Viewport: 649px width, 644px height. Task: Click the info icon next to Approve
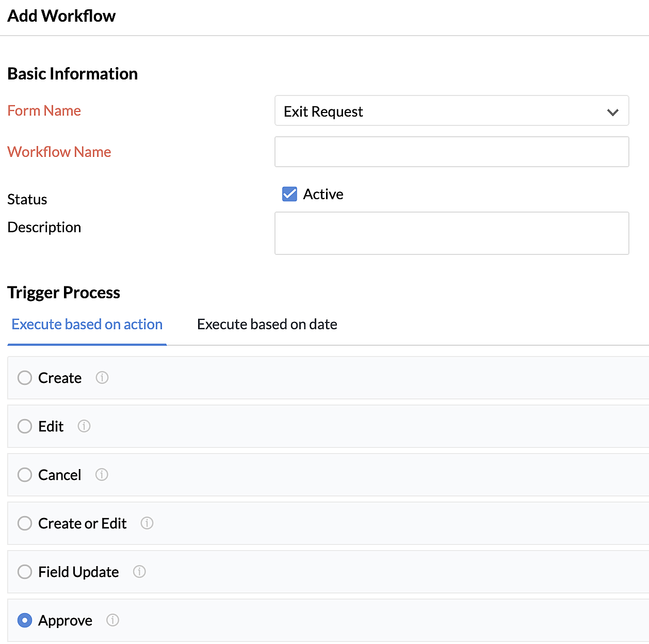[112, 620]
